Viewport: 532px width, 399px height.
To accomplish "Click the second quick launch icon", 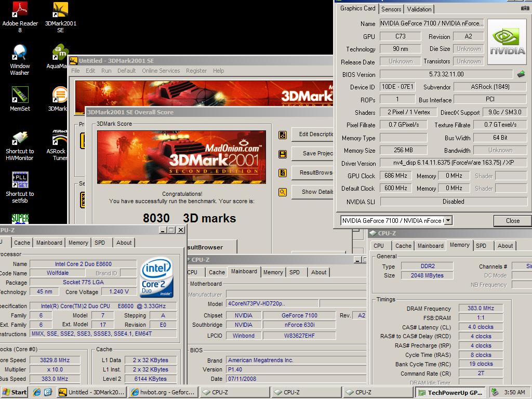I will point(48,392).
